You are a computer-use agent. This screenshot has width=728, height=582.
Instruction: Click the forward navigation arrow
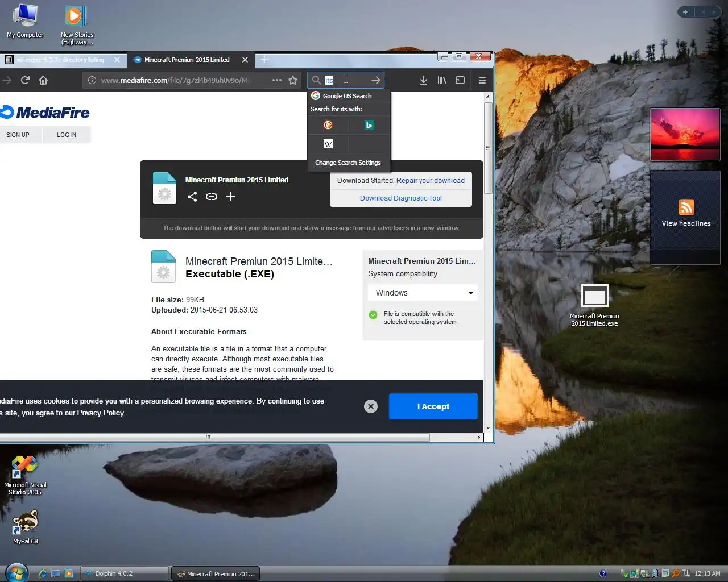point(7,80)
